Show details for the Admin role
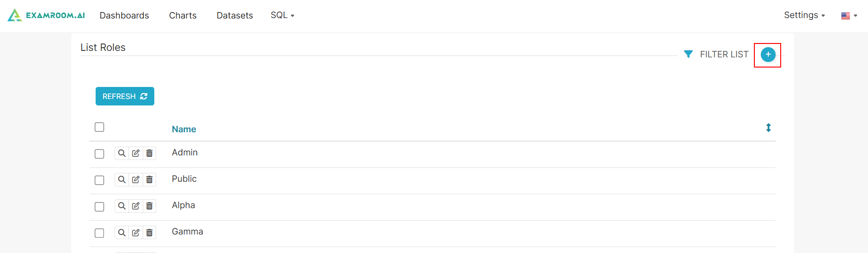 point(121,153)
